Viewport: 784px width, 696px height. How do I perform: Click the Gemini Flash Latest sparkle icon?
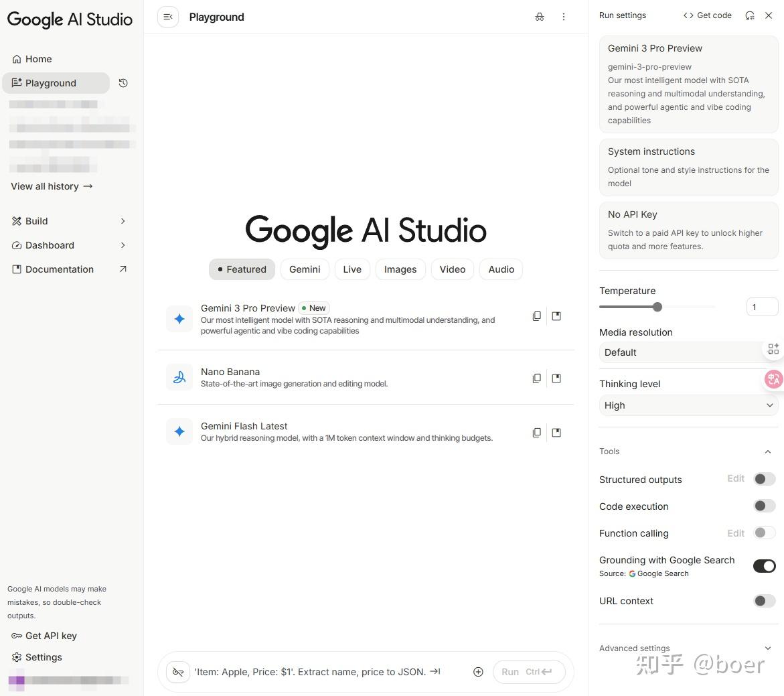179,431
